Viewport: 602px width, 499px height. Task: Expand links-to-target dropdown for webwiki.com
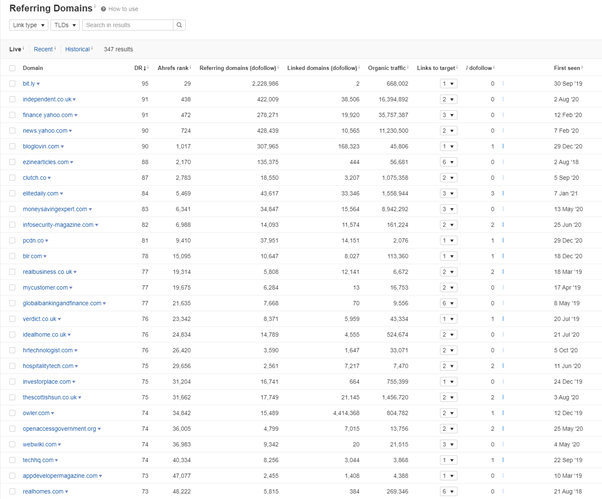448,444
